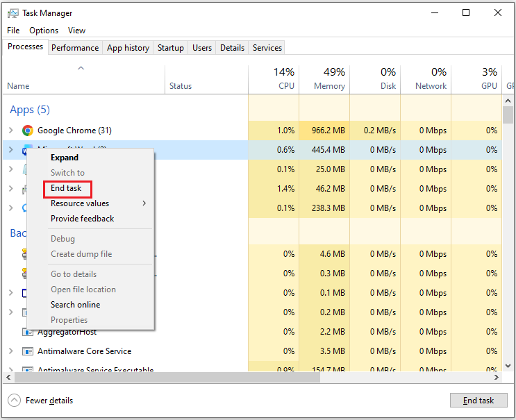Sort by the Memory column header

[324, 80]
